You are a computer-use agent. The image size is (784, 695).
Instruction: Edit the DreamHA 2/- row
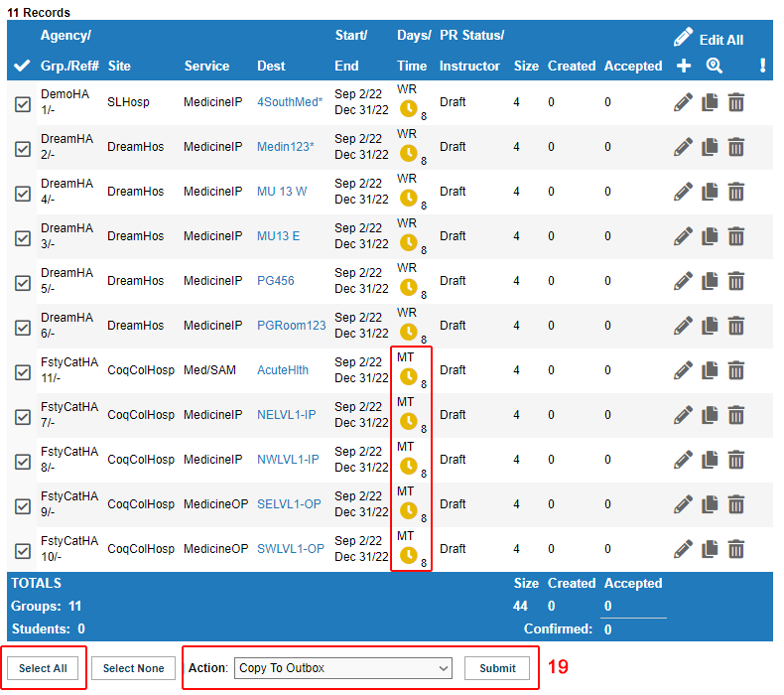pyautogui.click(x=683, y=147)
